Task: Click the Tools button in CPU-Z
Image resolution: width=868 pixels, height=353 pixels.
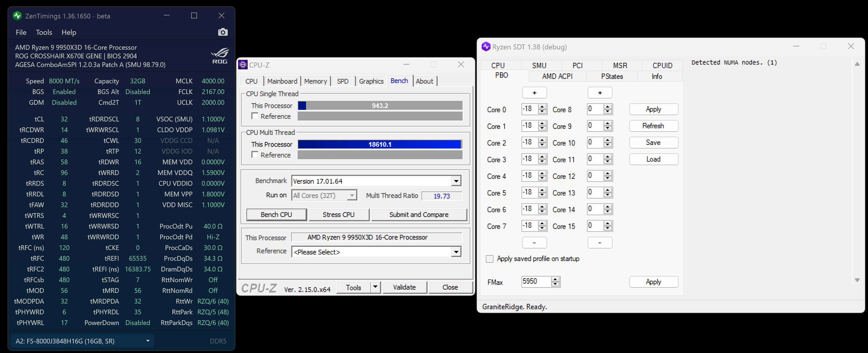Action: pos(353,287)
